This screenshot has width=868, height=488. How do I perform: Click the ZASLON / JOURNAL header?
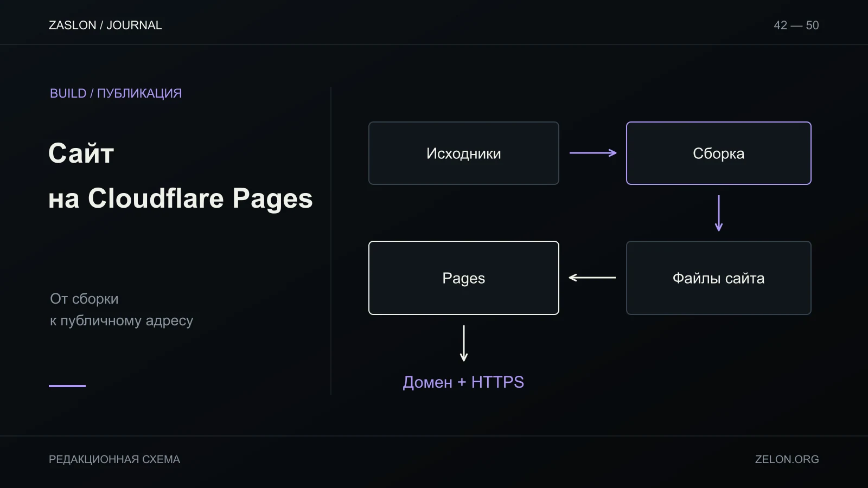[x=105, y=25]
